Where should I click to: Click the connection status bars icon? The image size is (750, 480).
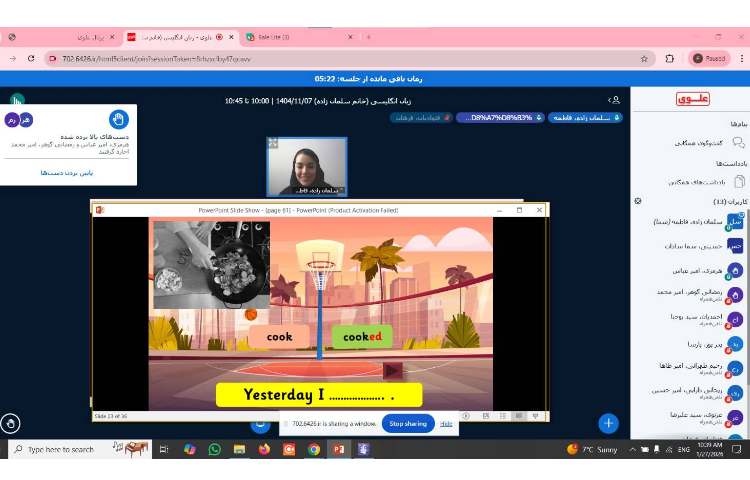[x=17, y=100]
